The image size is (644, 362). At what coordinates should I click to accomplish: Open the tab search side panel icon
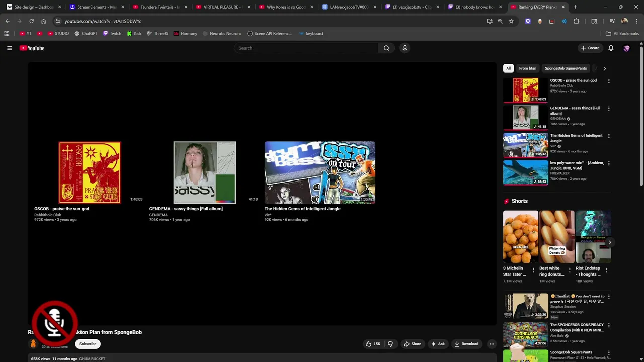(x=594, y=21)
